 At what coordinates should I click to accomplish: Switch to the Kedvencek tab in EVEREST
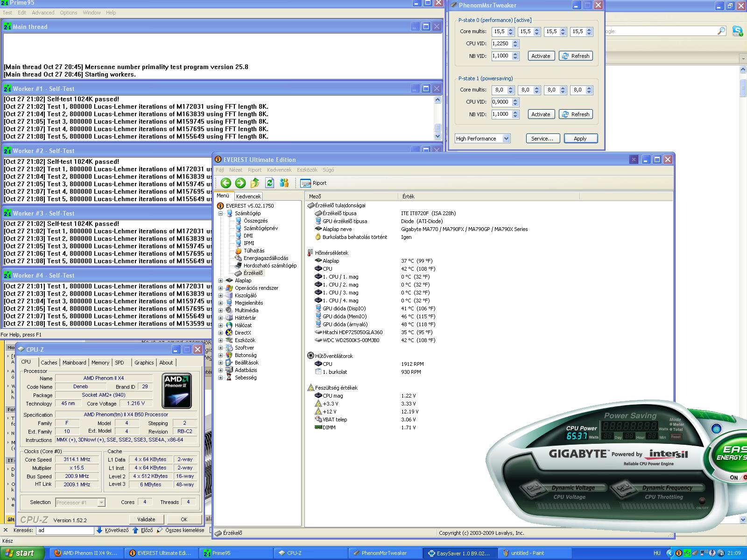(x=248, y=196)
